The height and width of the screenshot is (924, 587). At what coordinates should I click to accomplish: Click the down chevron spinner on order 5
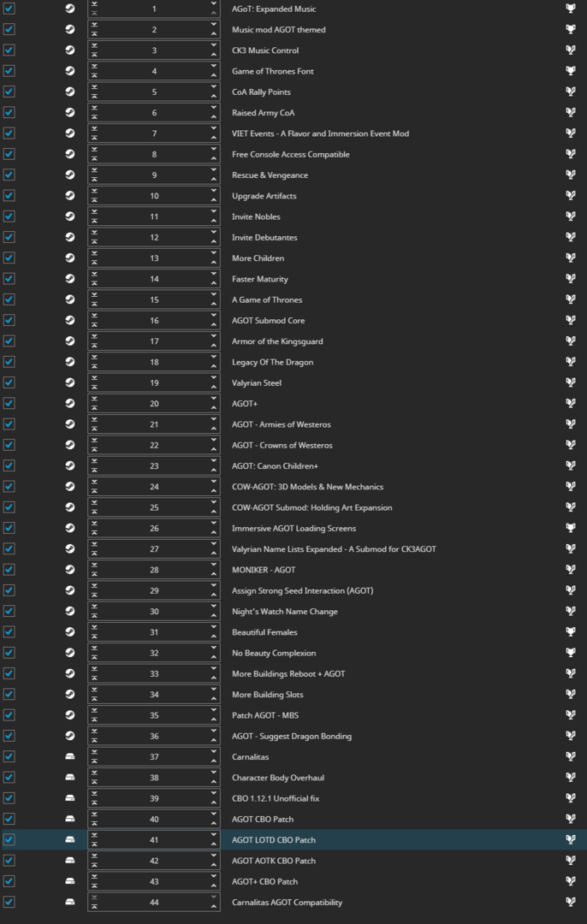[213, 87]
